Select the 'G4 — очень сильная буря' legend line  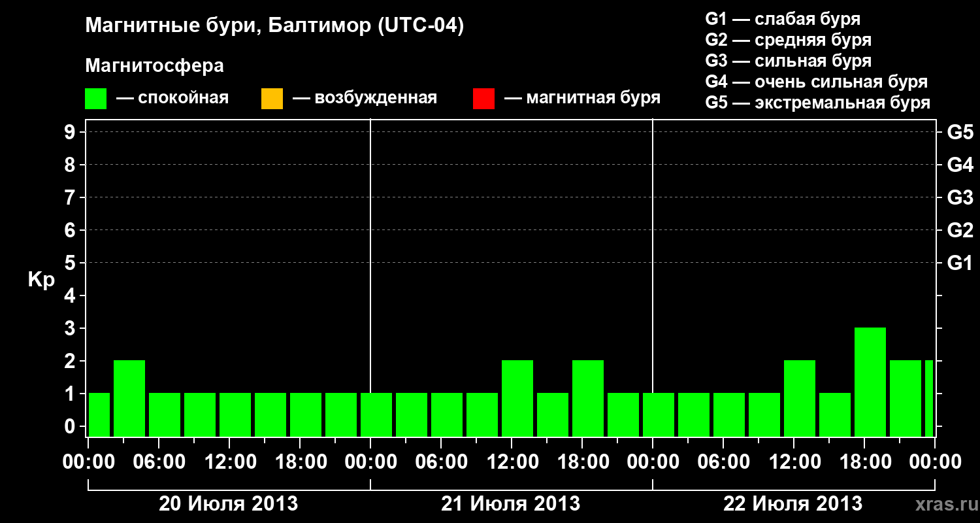(817, 82)
